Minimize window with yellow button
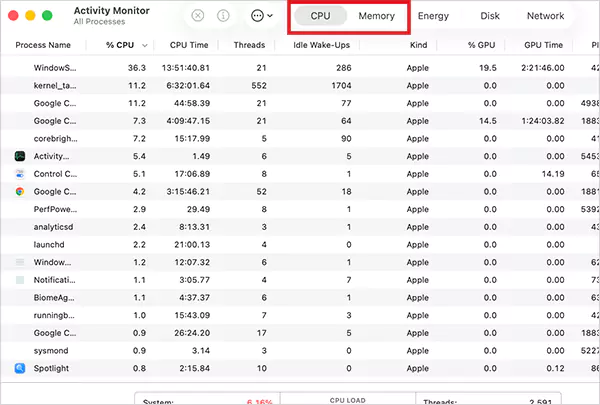The image size is (600, 405). pos(30,16)
